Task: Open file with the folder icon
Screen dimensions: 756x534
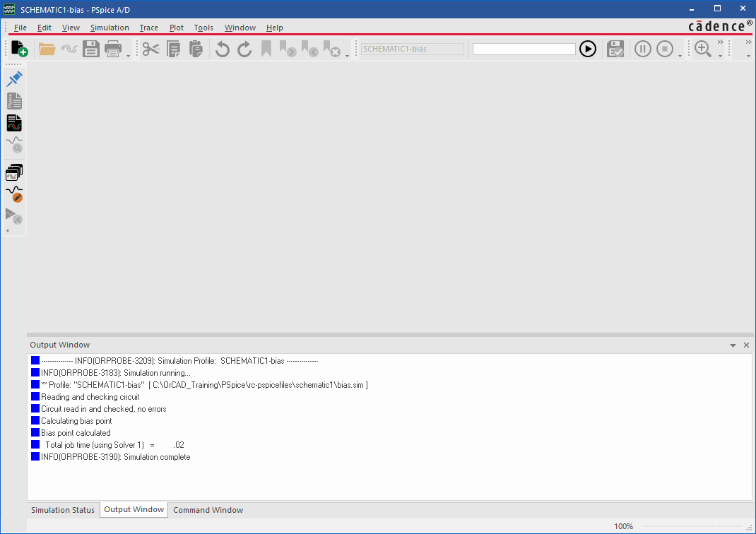Action: click(x=47, y=49)
